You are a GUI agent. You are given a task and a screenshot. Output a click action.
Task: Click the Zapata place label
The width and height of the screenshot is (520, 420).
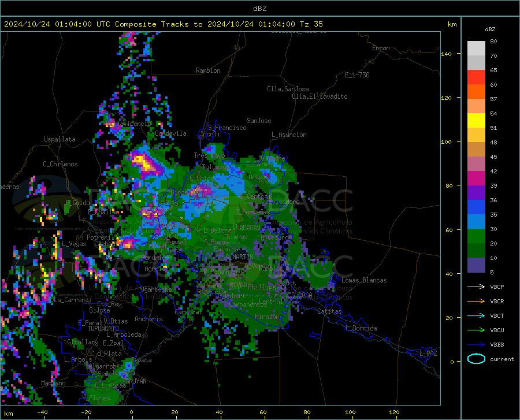point(142,360)
